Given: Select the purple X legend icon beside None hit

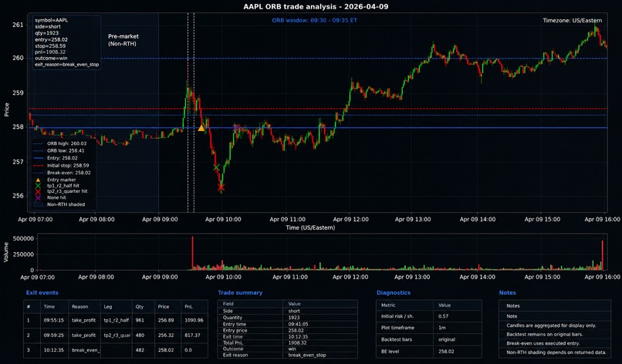Looking at the screenshot, I should [38, 197].
